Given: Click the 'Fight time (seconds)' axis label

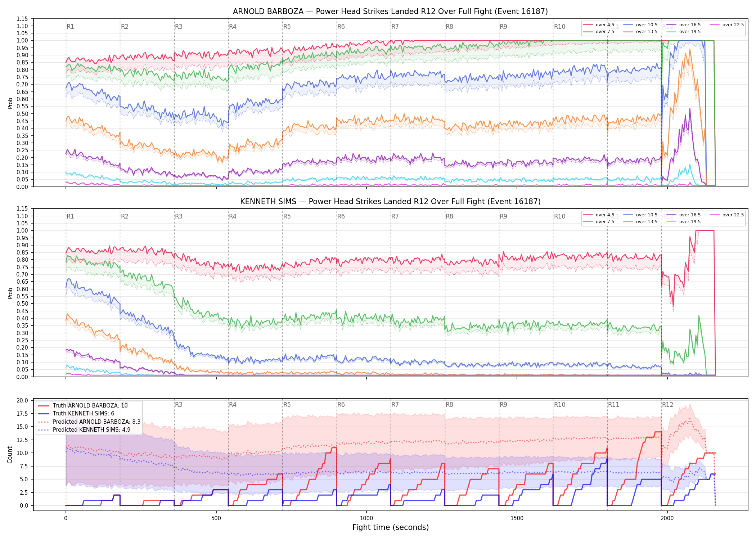Looking at the screenshot, I should (391, 527).
